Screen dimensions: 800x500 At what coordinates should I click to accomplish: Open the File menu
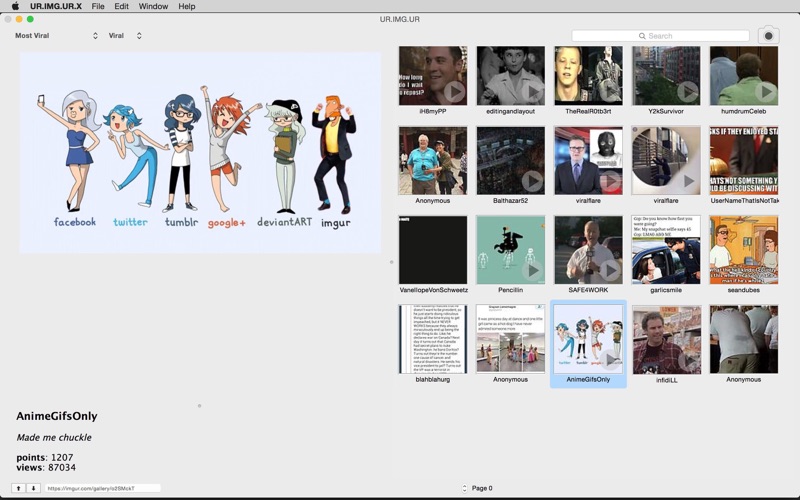tap(98, 6)
